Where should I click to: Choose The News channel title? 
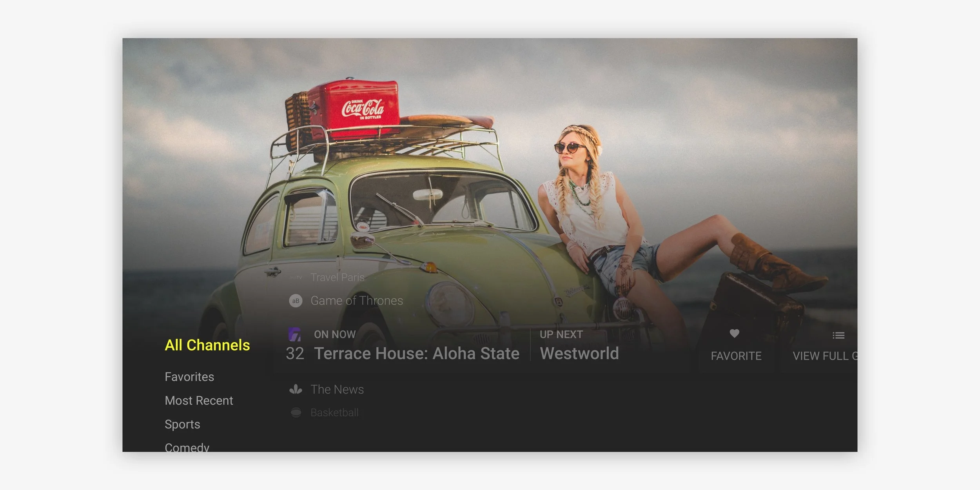click(337, 389)
